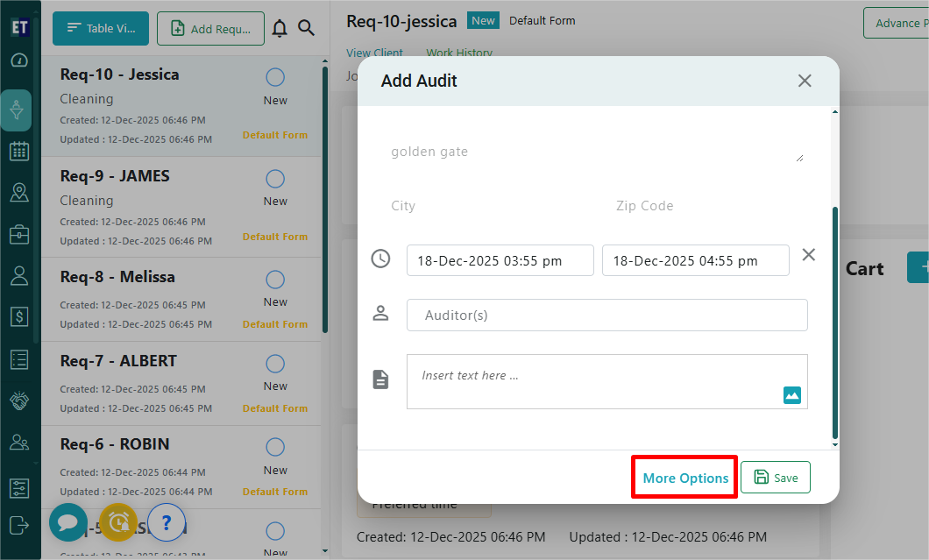Click the image insert icon in notes
Viewport: 929px width, 560px height.
pyautogui.click(x=791, y=395)
